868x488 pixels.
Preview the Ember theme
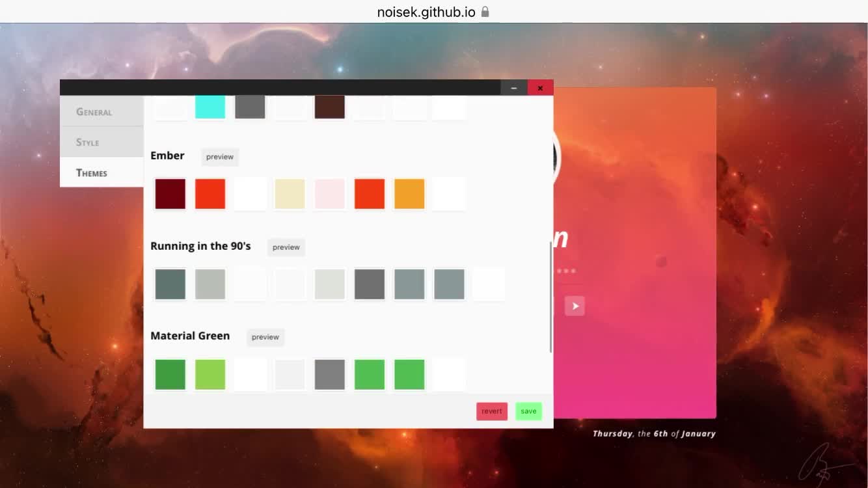(219, 156)
